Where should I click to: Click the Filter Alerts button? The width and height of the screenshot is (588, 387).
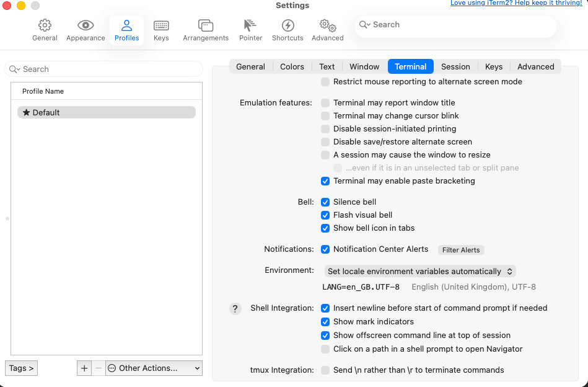pos(460,249)
